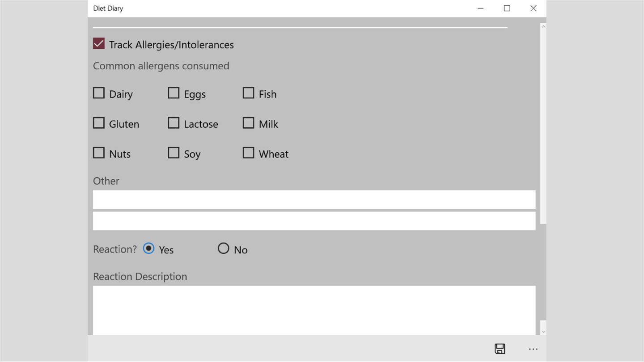The image size is (644, 362).
Task: Mark Gluten as consumed
Action: (99, 123)
